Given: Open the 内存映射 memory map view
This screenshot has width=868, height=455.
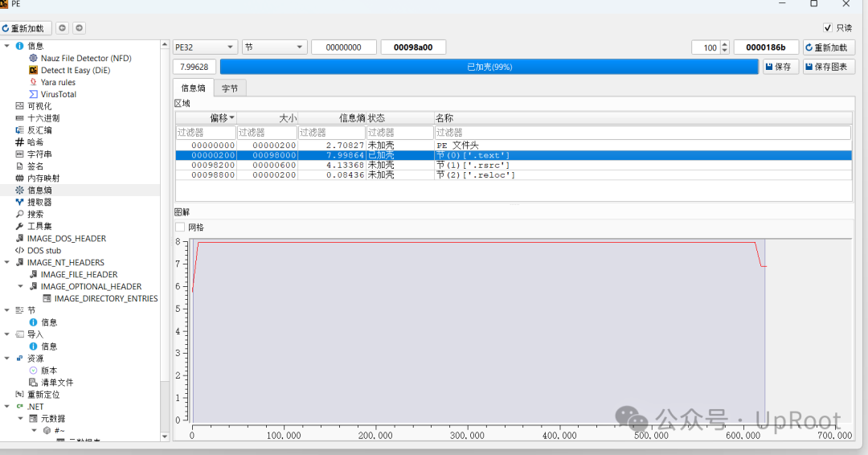Looking at the screenshot, I should pos(37,178).
